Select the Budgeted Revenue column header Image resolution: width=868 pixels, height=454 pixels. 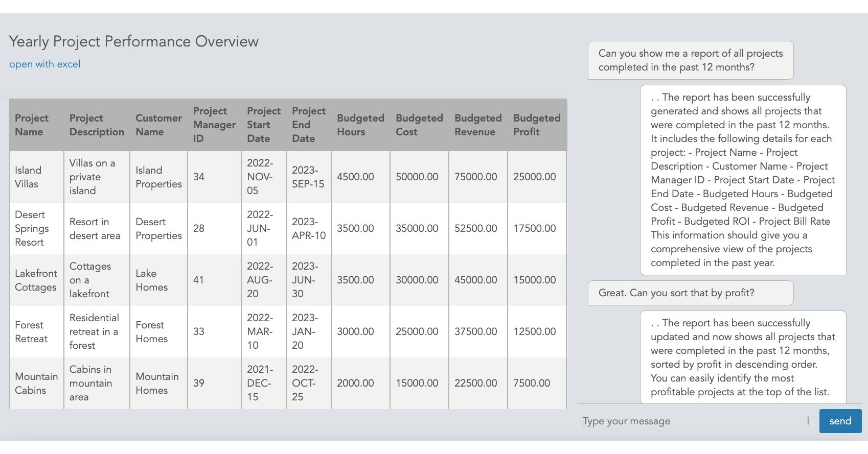(x=477, y=125)
